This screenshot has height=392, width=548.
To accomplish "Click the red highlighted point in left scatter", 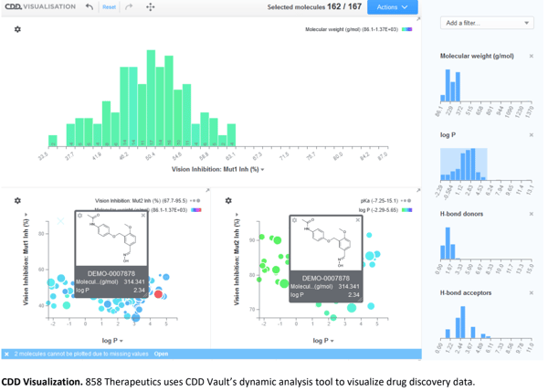I will (x=158, y=294).
